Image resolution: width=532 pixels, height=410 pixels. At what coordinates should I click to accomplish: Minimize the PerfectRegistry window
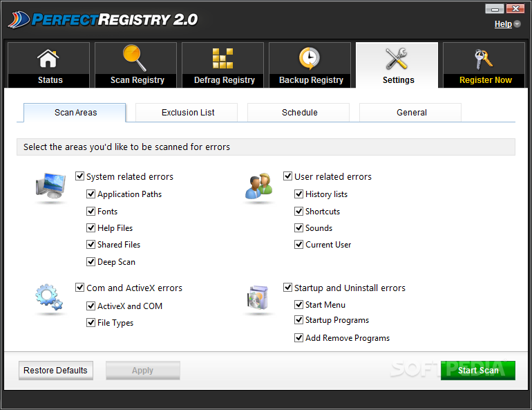click(494, 9)
